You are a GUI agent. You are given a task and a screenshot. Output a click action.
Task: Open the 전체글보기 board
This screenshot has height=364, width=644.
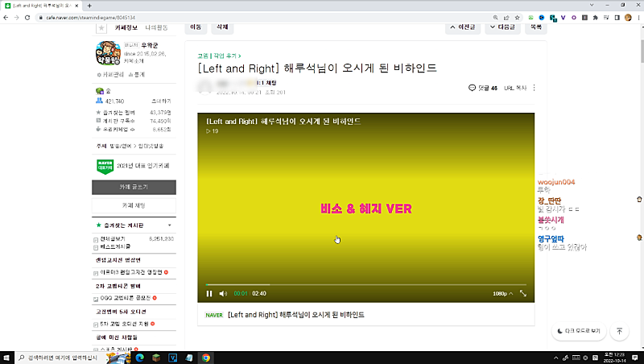pyautogui.click(x=113, y=238)
